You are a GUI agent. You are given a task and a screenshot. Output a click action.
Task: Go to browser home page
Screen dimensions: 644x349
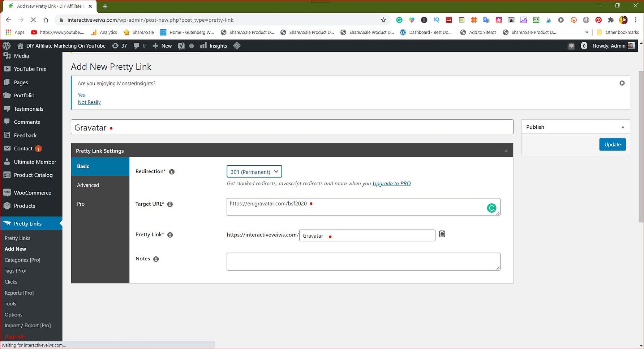46,20
